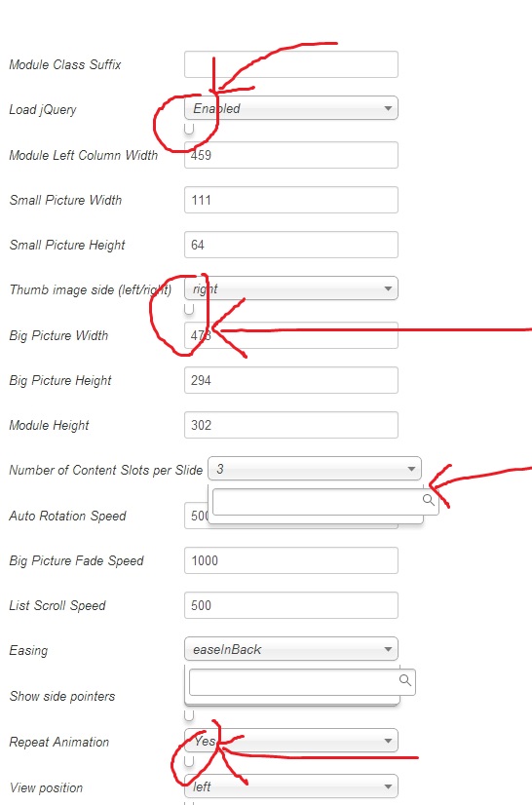Click the Big Picture Width field
This screenshot has width=532, height=805.
[x=291, y=335]
